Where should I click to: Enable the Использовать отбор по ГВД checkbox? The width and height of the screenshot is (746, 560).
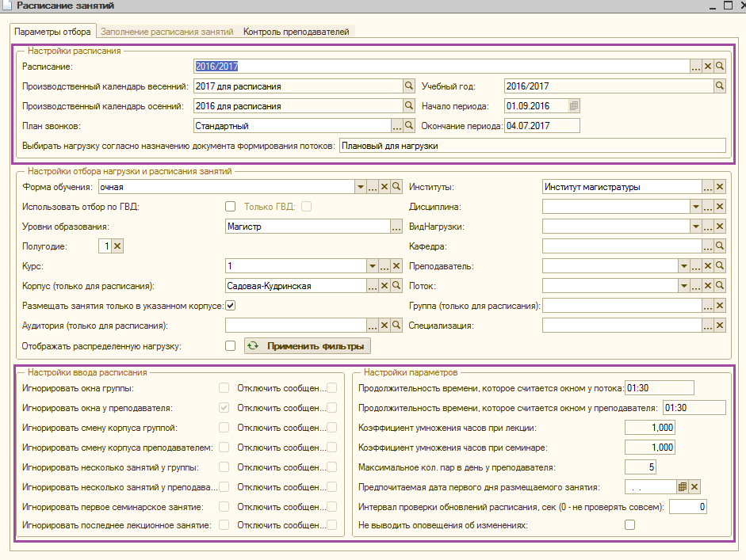(x=230, y=207)
